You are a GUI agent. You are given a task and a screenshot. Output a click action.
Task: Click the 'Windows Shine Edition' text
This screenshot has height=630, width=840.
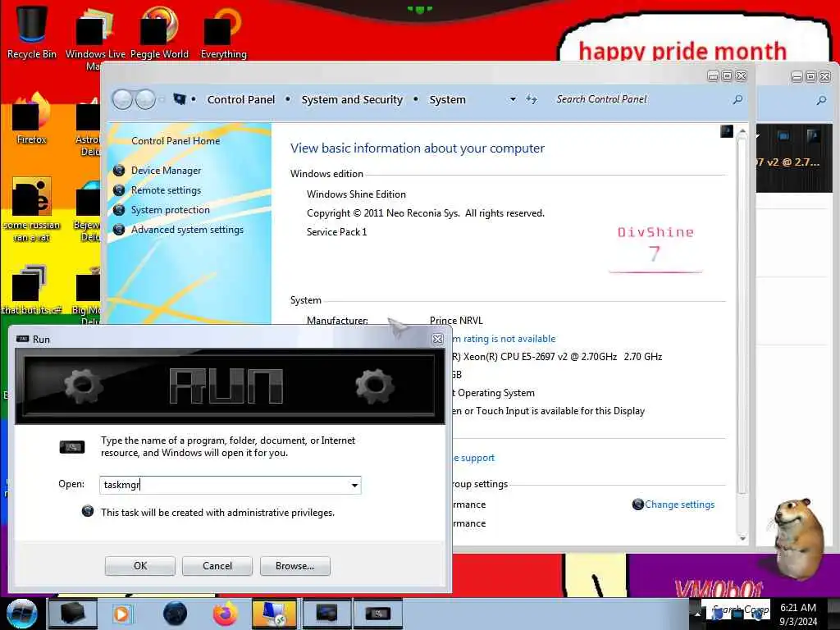pyautogui.click(x=356, y=194)
